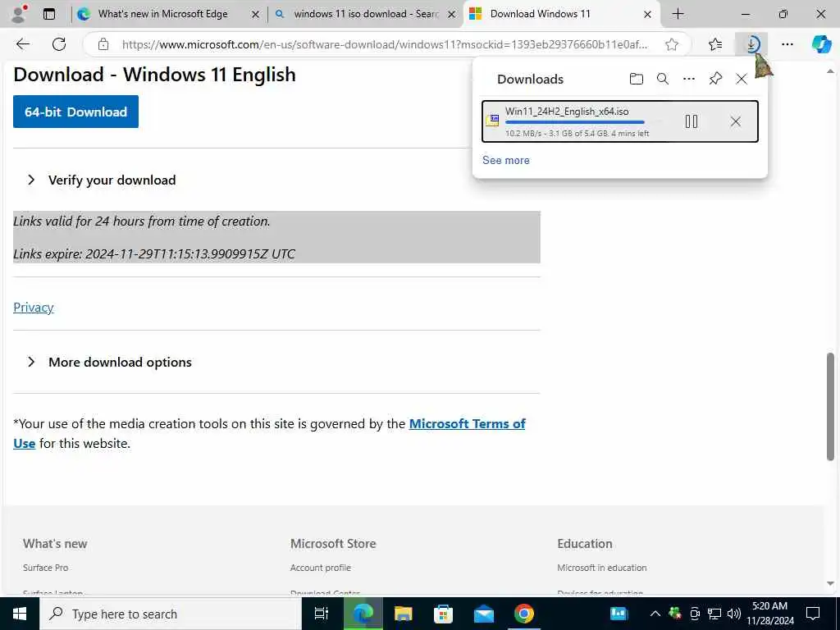
Task: Select the Download Windows 11 tab
Action: [540, 14]
